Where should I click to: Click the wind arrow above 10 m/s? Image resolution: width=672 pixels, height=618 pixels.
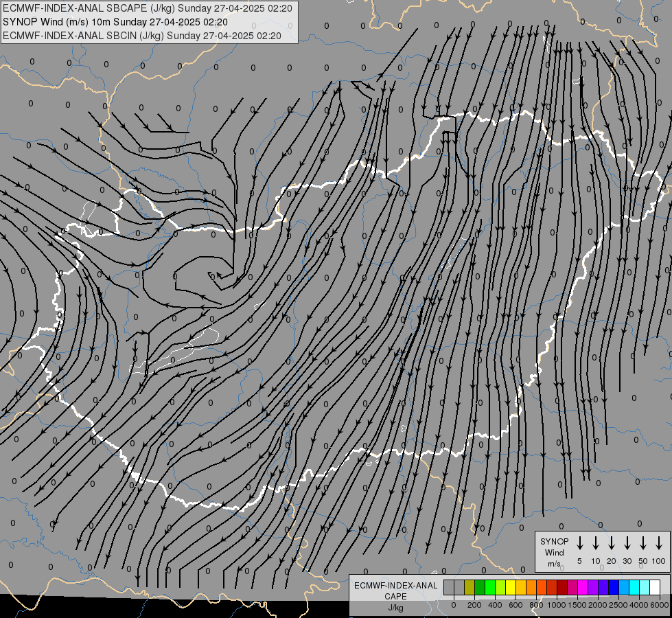tap(596, 543)
